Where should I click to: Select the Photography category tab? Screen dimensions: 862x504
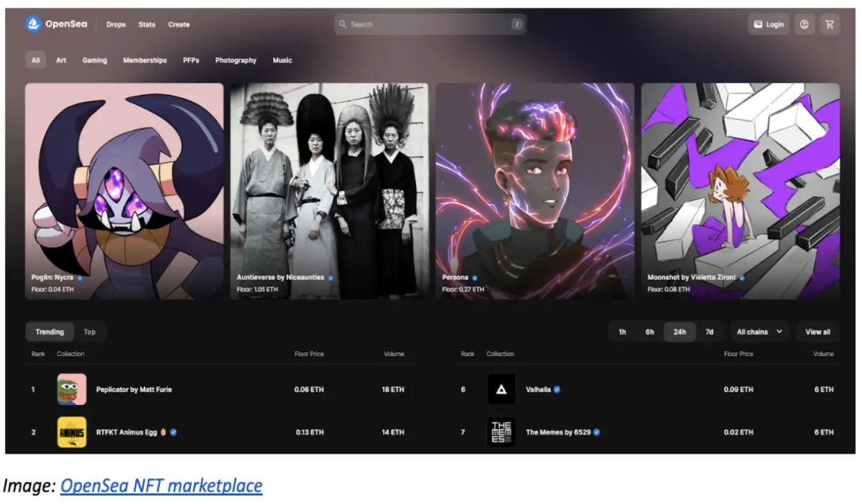point(236,60)
